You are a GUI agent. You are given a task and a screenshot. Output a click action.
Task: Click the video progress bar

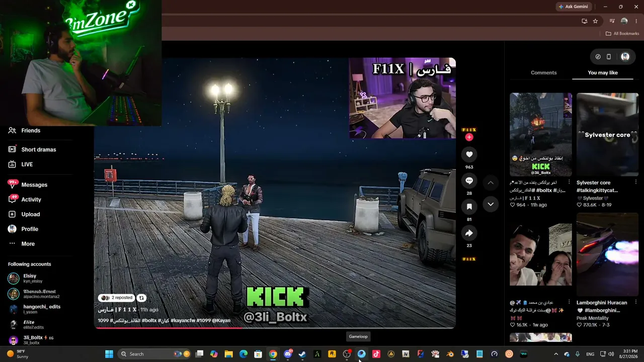[275, 328]
